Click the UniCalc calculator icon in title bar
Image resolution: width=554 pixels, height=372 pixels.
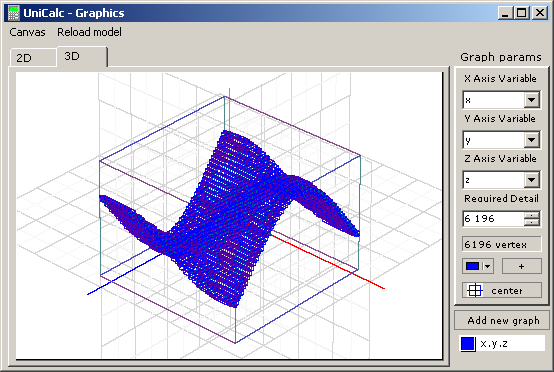[x=13, y=13]
